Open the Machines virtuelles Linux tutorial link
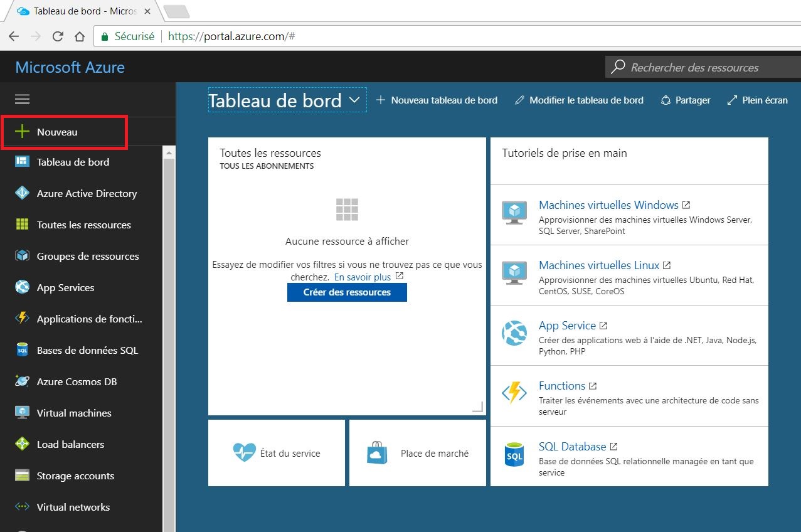This screenshot has width=801, height=532. 598,265
